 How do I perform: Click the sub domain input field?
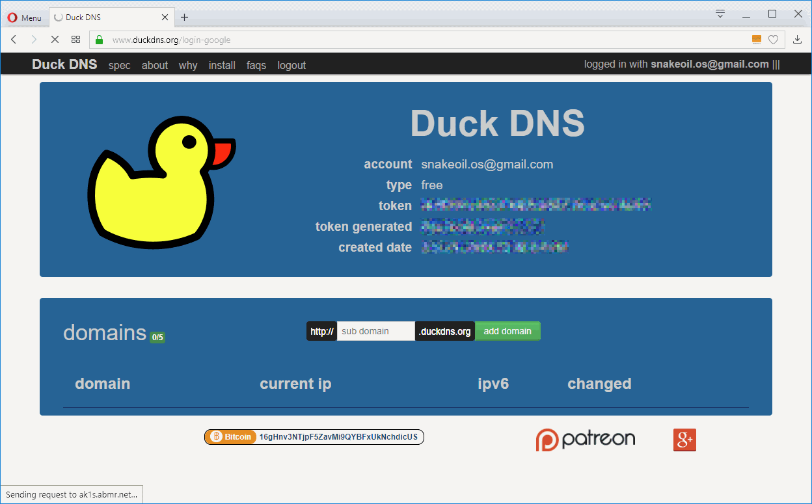pos(376,331)
